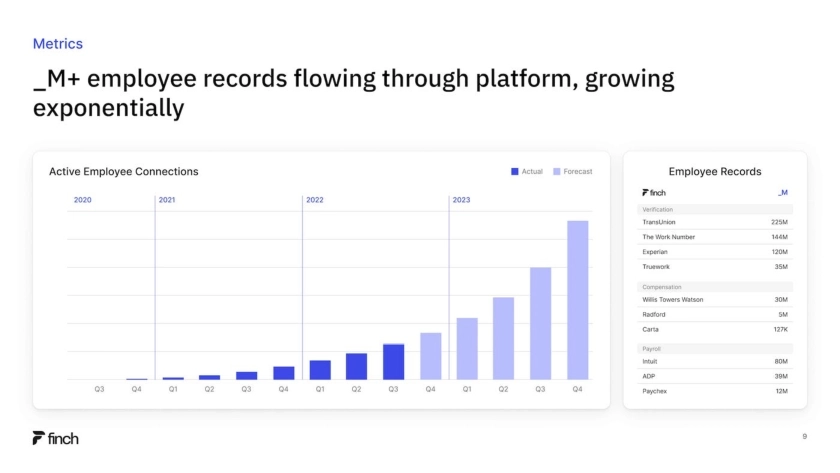The image size is (840, 473).
Task: Select the tallest forecast bar in the chart
Action: click(577, 299)
